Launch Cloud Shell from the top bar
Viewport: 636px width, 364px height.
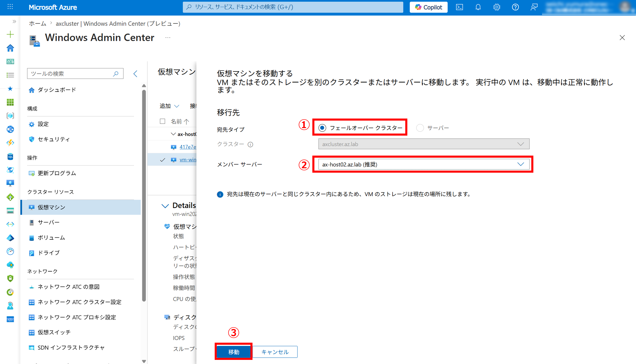459,7
